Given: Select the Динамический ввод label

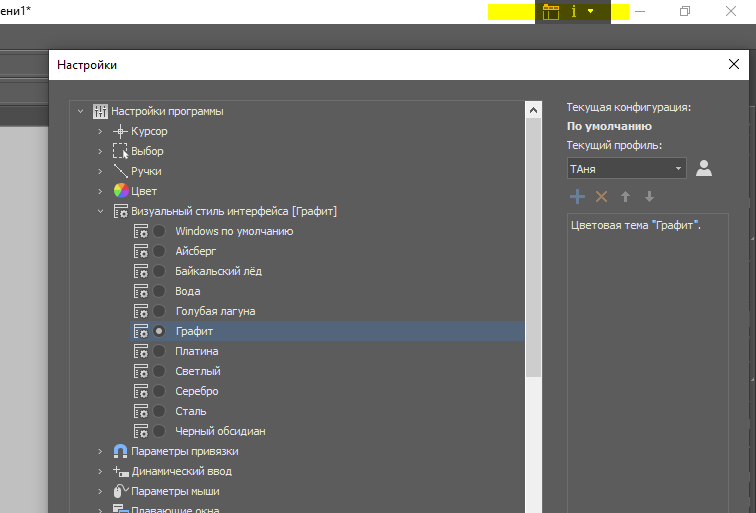Looking at the screenshot, I should [182, 472].
